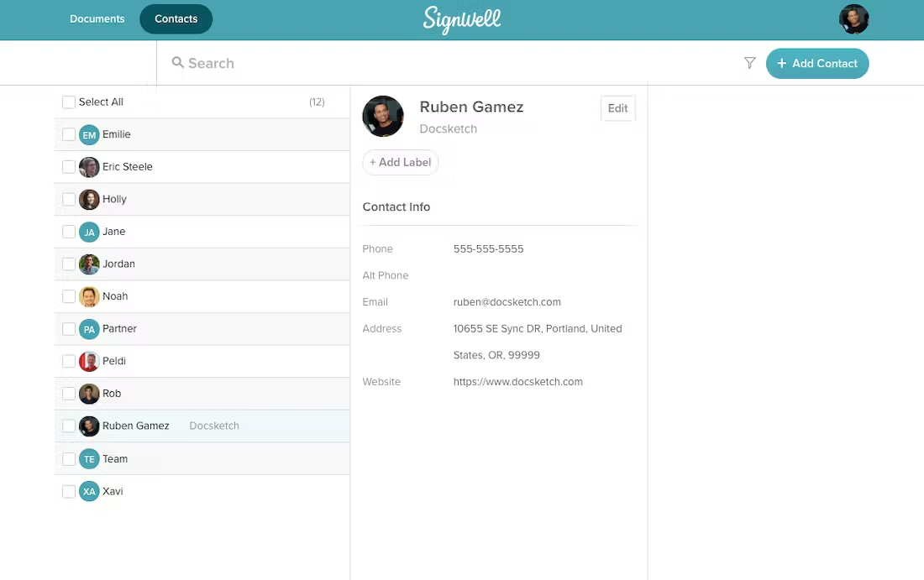This screenshot has height=580, width=924.
Task: Select Emilie's EM initials avatar
Action: [89, 134]
